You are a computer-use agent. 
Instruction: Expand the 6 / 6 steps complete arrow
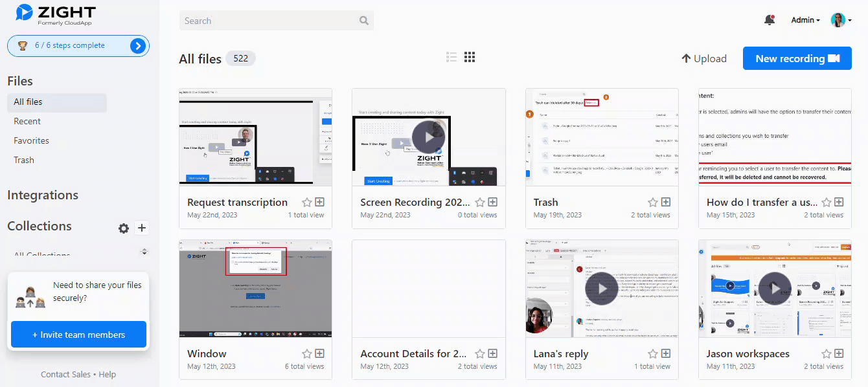click(x=137, y=45)
